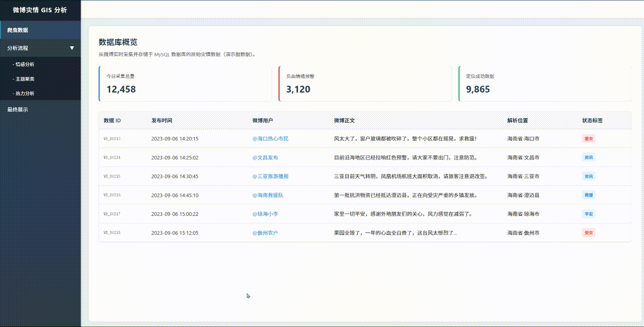Select the 今日采集总量 stat card
The width and height of the screenshot is (644, 327).
click(185, 84)
